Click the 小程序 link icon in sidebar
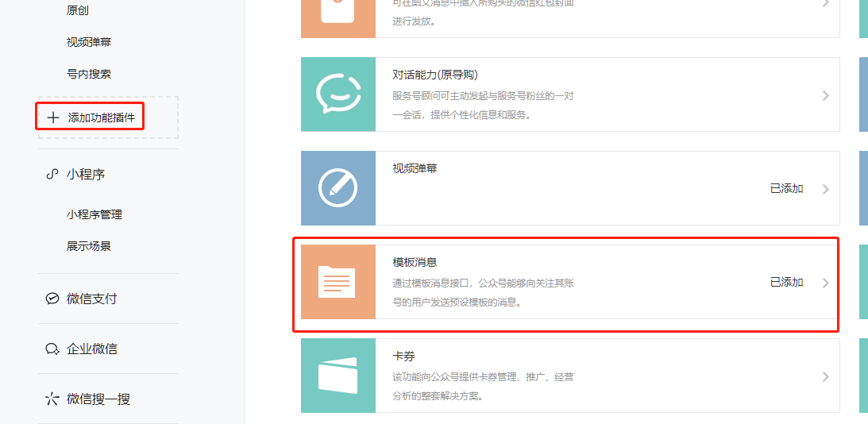 [x=52, y=175]
